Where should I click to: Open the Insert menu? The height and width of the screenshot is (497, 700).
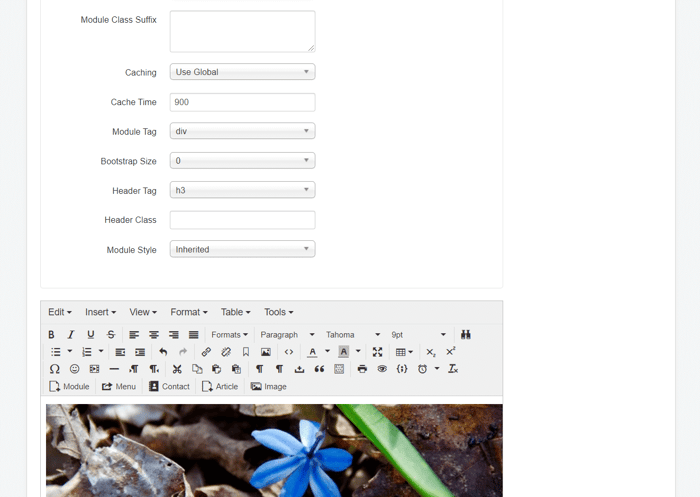click(100, 312)
